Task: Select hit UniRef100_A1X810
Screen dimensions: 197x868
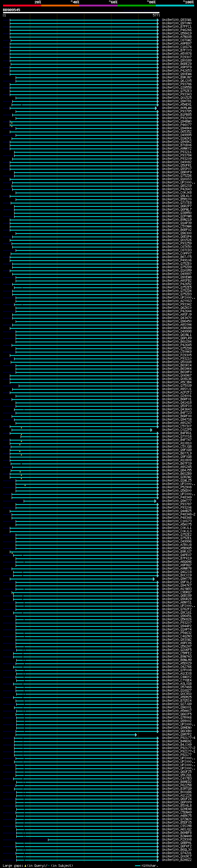Action: (x=177, y=443)
